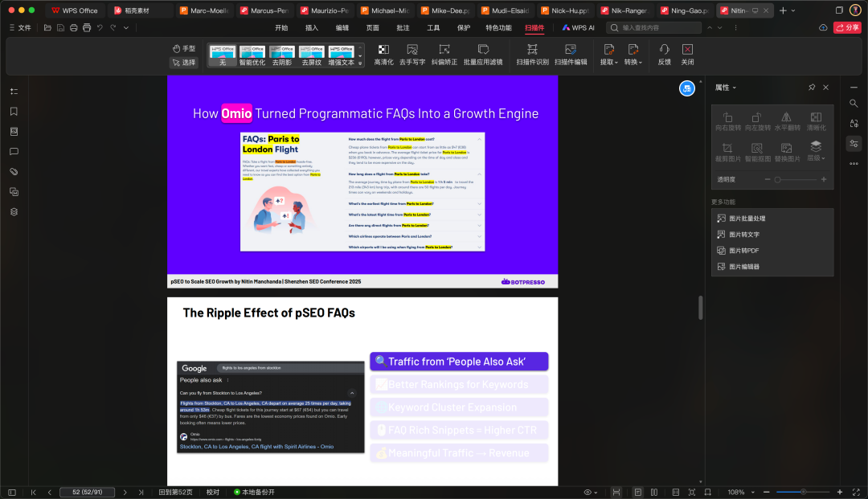
Task: Open the new tab plus dropdown arrow
Action: pyautogui.click(x=793, y=10)
